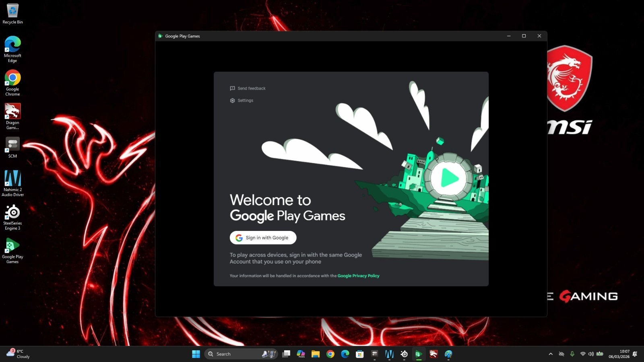Open Recycle Bin desktop icon
The image size is (644, 362).
tap(12, 13)
